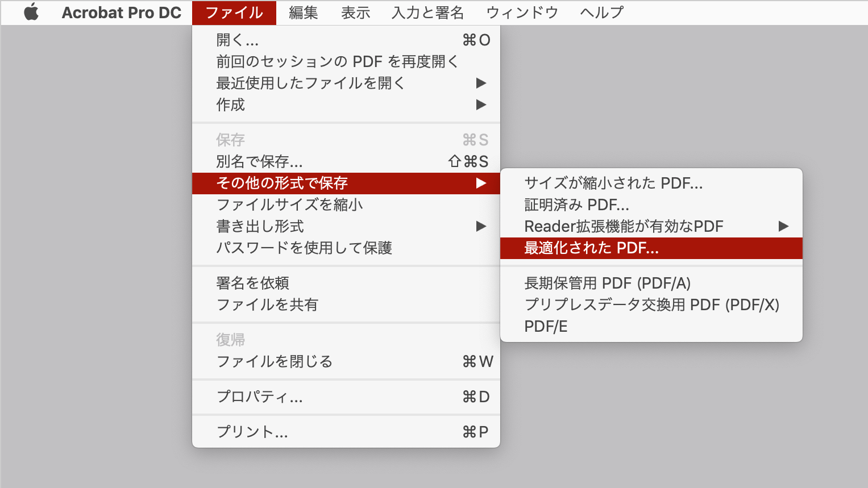The image size is (868, 488).
Task: Choose 証明済み PDF... in submenu
Action: [651, 205]
